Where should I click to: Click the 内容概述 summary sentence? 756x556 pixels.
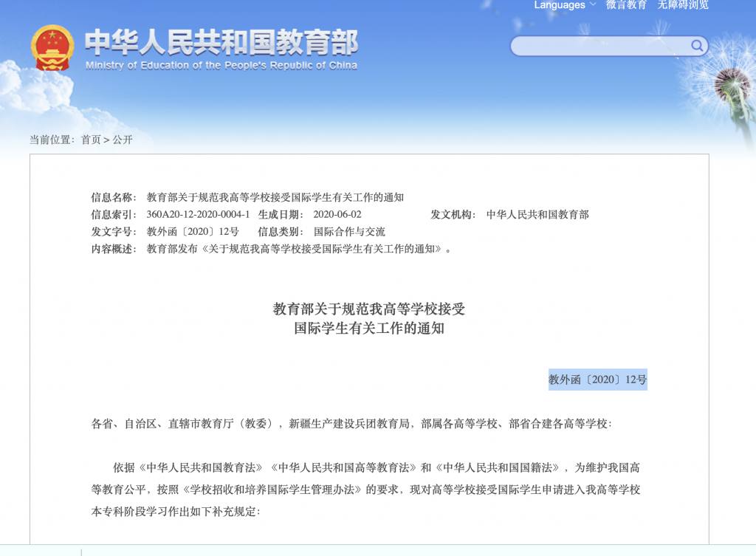pyautogui.click(x=299, y=250)
